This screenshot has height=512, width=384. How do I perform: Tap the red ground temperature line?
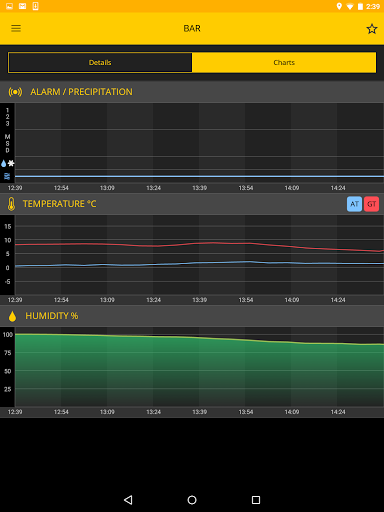(199, 245)
